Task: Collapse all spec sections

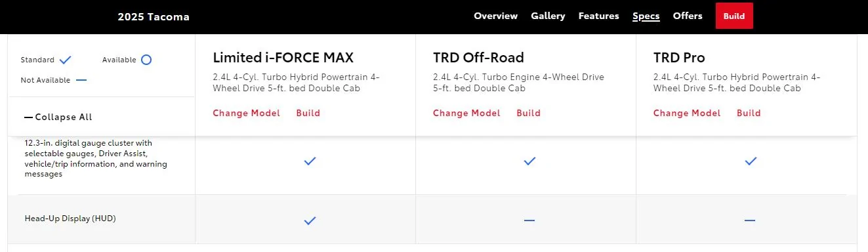Action: [x=58, y=117]
